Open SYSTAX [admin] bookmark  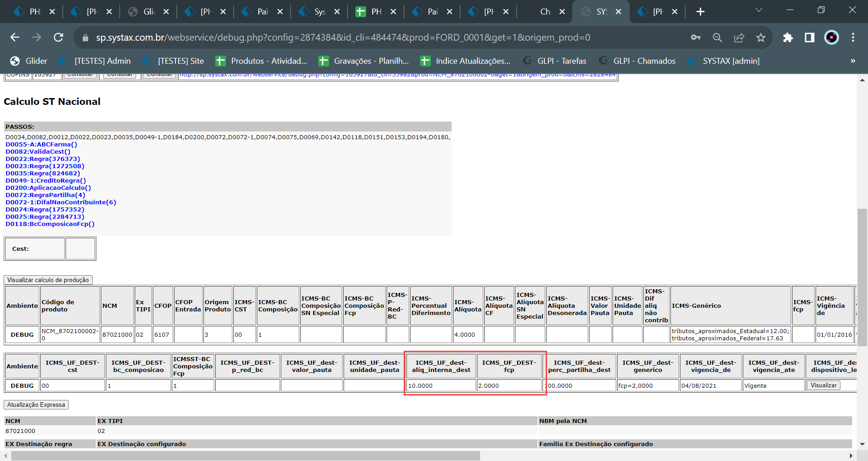[723, 61]
